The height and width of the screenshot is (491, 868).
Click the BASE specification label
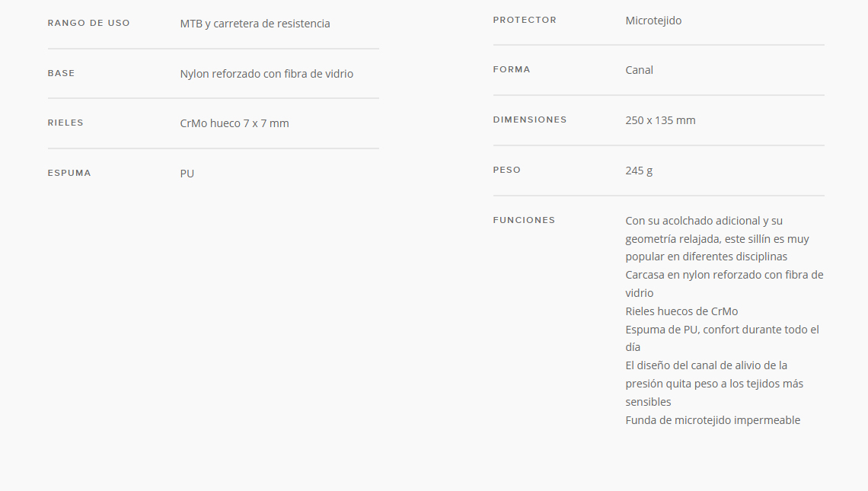point(61,73)
